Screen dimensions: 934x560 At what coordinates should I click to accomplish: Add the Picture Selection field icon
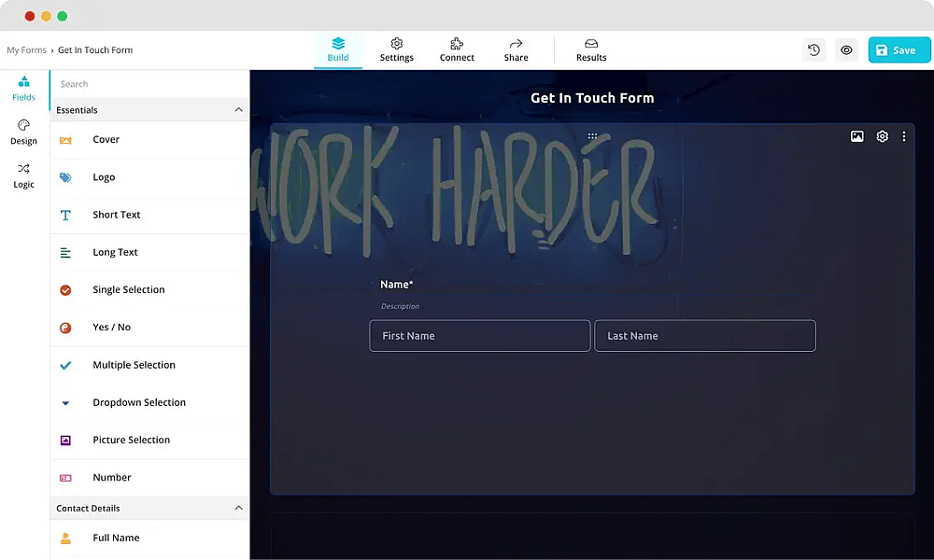coord(65,441)
